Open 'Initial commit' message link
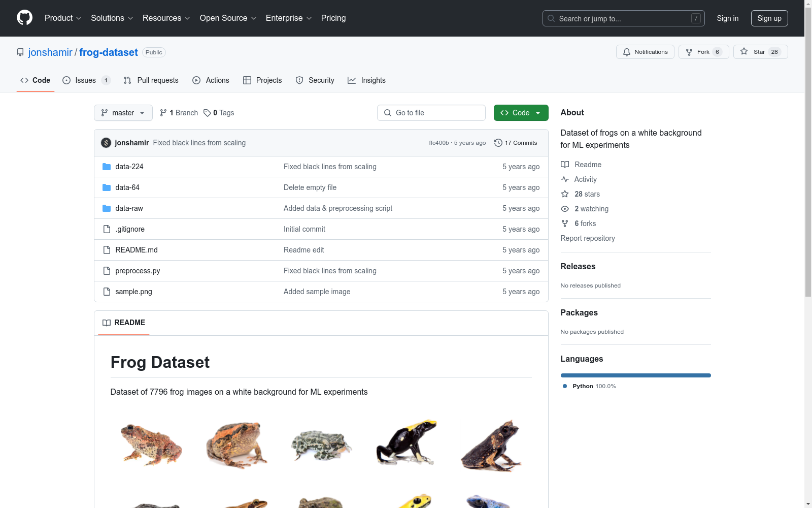 [304, 229]
